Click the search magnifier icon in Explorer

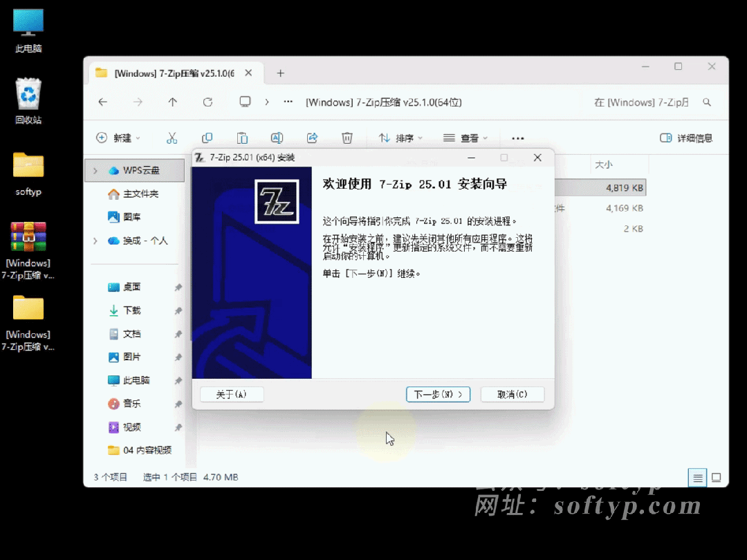click(707, 102)
